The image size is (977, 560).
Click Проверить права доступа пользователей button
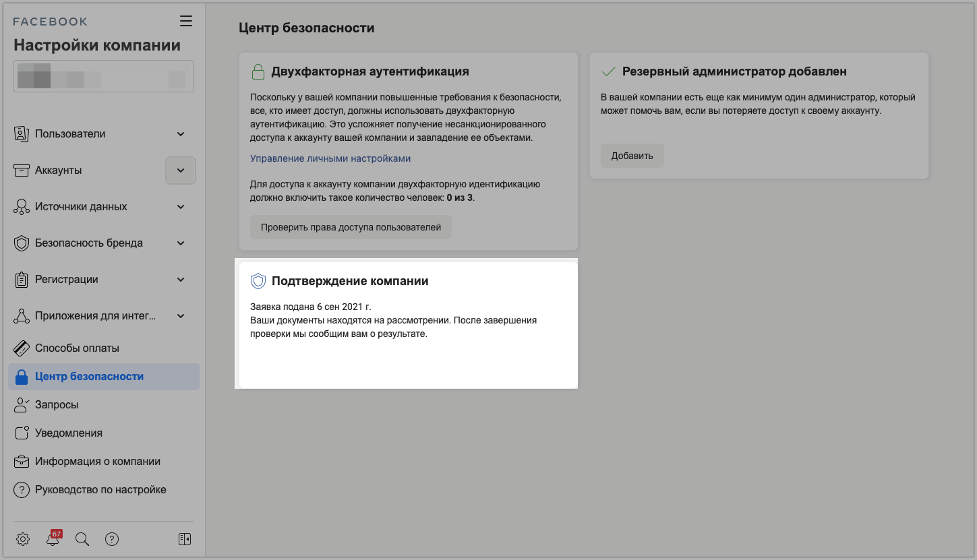point(351,227)
